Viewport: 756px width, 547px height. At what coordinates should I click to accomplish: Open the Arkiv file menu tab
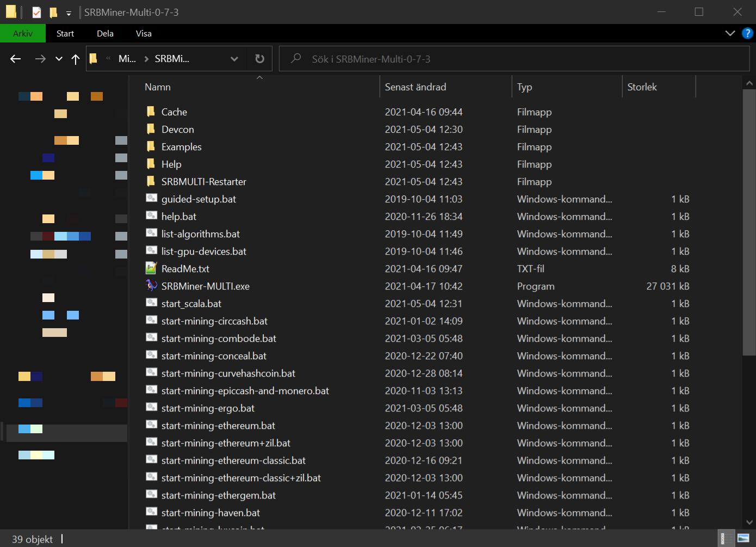pyautogui.click(x=23, y=33)
